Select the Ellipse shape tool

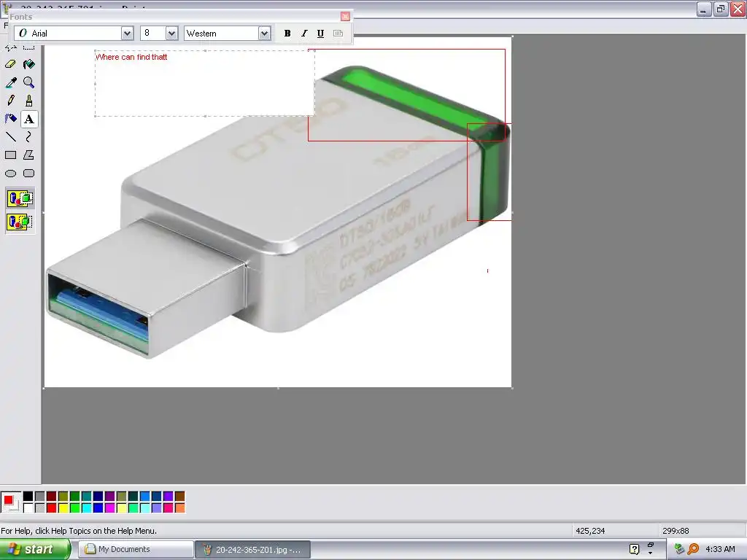click(10, 173)
